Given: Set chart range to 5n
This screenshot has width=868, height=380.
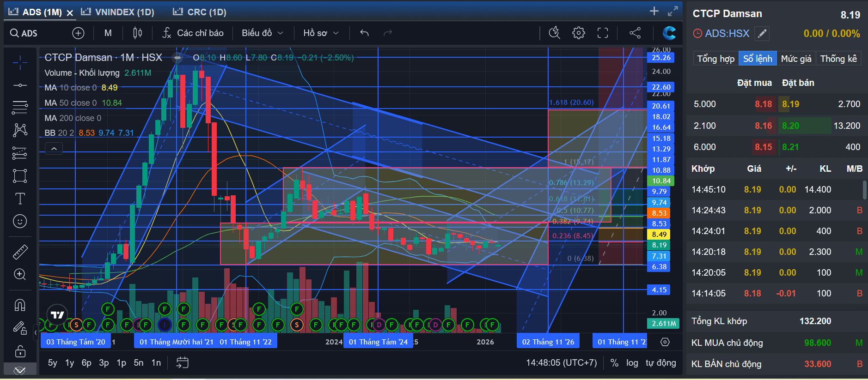Looking at the screenshot, I should click(x=139, y=363).
